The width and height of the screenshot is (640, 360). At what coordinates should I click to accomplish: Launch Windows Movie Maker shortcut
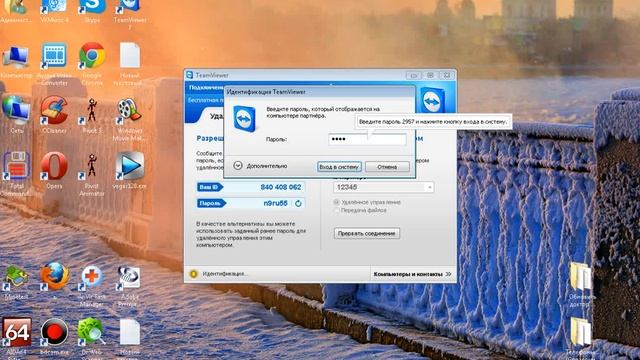coord(130,110)
